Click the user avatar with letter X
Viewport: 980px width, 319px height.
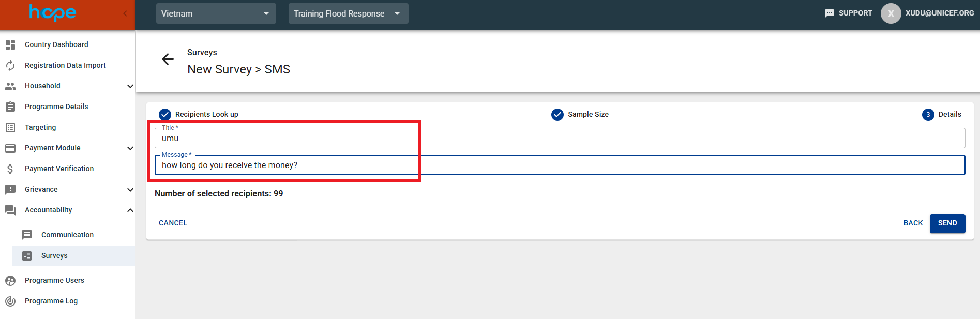pyautogui.click(x=891, y=13)
